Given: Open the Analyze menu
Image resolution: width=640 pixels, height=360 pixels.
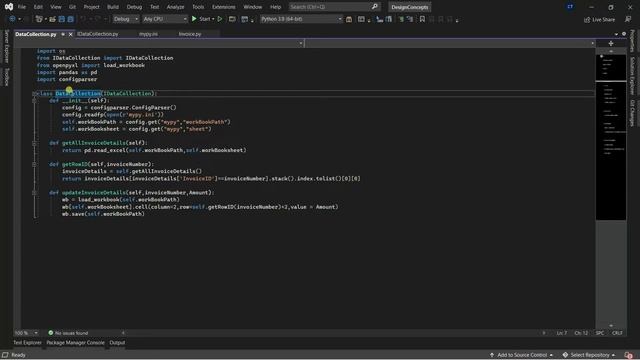Looking at the screenshot, I should pos(175,7).
